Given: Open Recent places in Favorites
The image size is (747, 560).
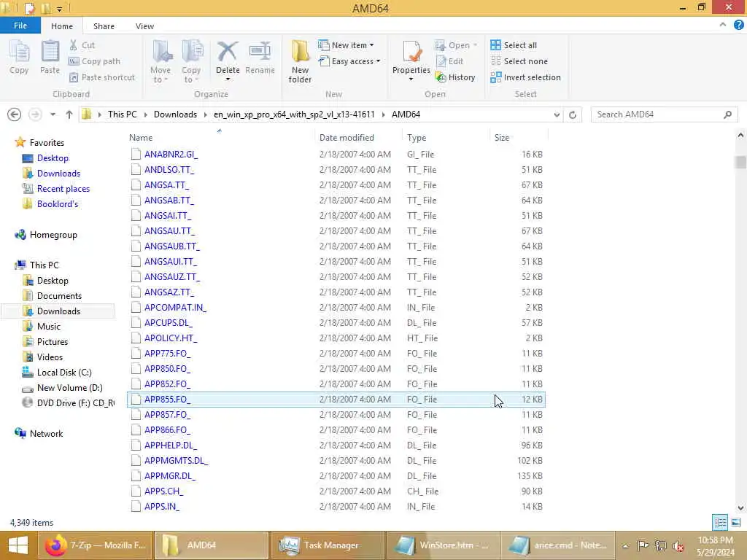Looking at the screenshot, I should [63, 189].
